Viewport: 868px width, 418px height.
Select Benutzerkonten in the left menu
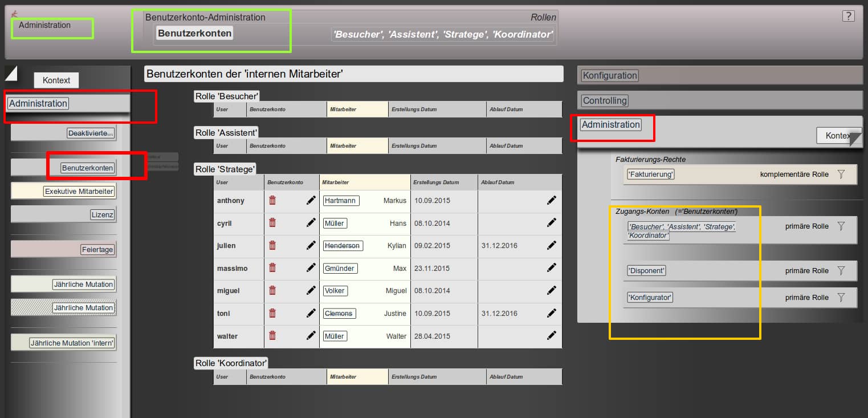88,168
